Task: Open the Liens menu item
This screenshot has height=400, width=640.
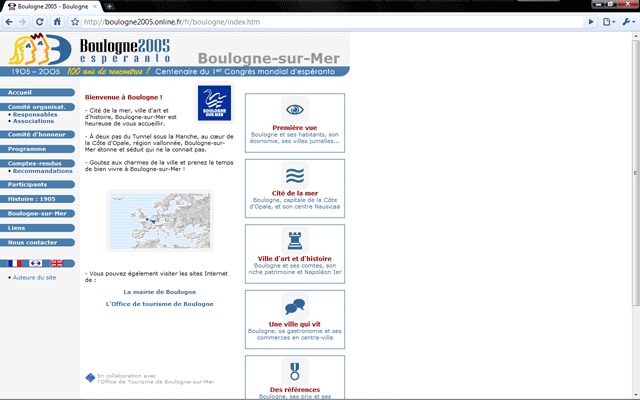Action: point(37,228)
